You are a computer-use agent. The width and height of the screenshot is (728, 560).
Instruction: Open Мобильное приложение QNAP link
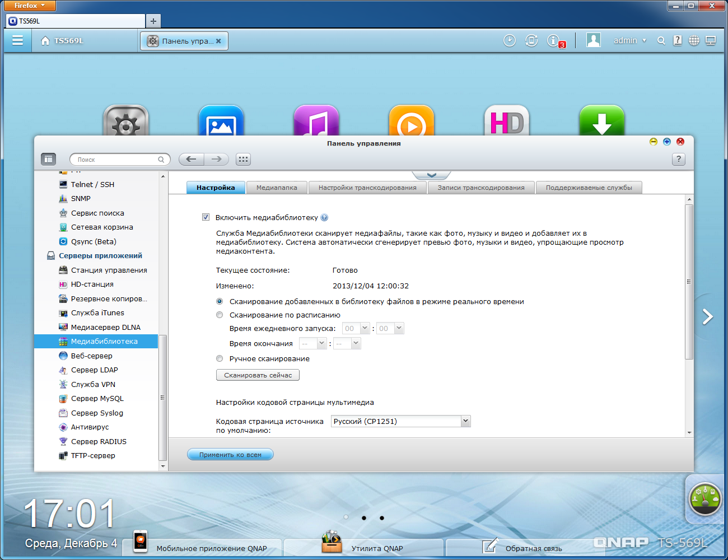[x=212, y=548]
